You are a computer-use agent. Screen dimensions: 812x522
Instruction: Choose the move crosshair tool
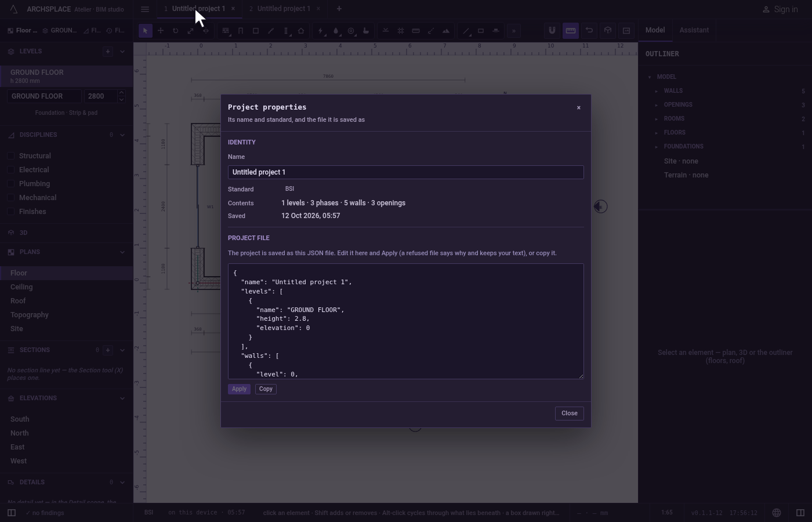161,31
